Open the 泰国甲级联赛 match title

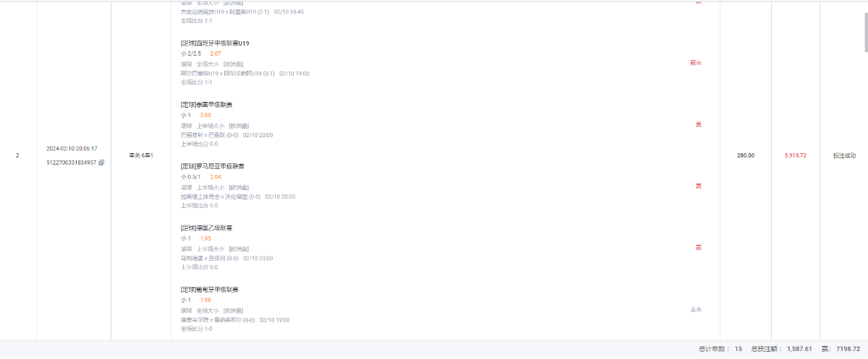pyautogui.click(x=206, y=105)
